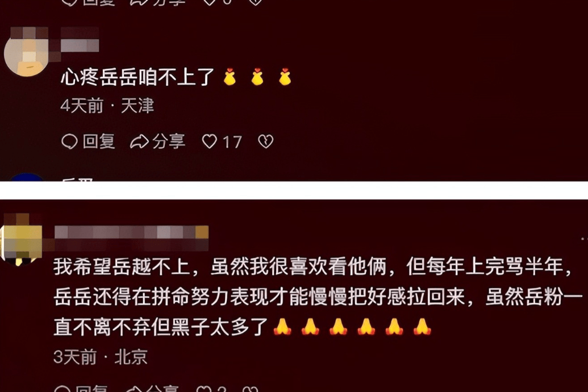Screen dimensions: 588x392
Task: Open the pixelated avatar of the 天津 commenter
Action: (x=26, y=52)
